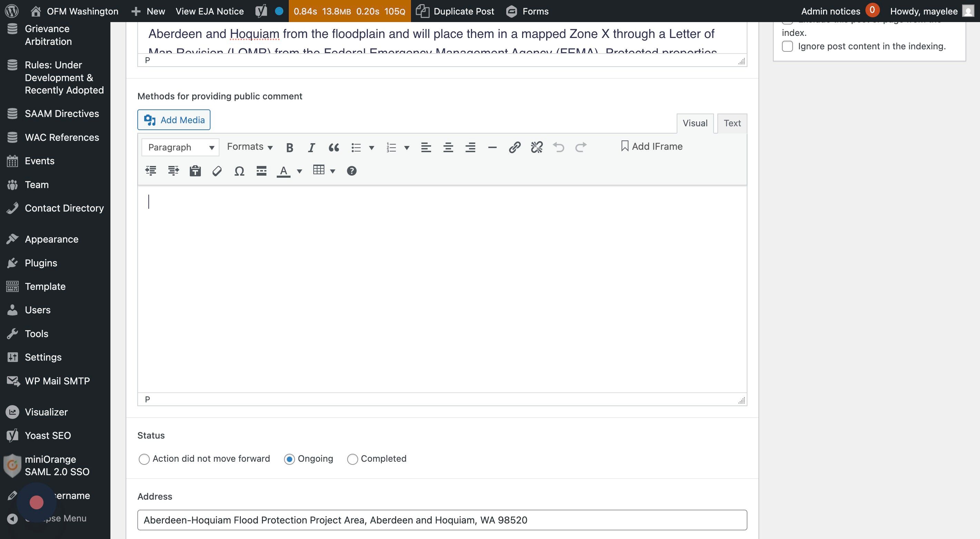Viewport: 980px width, 539px height.
Task: Click the remove link icon
Action: click(x=537, y=147)
